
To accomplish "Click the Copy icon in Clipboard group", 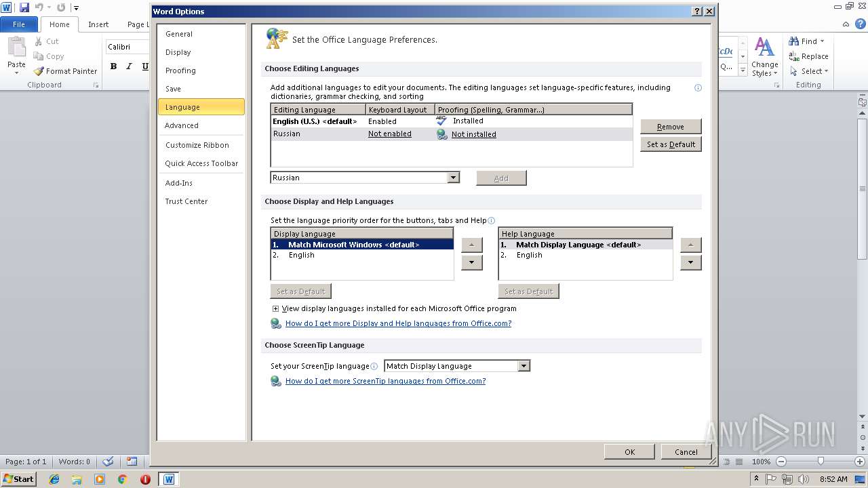I will (39, 56).
